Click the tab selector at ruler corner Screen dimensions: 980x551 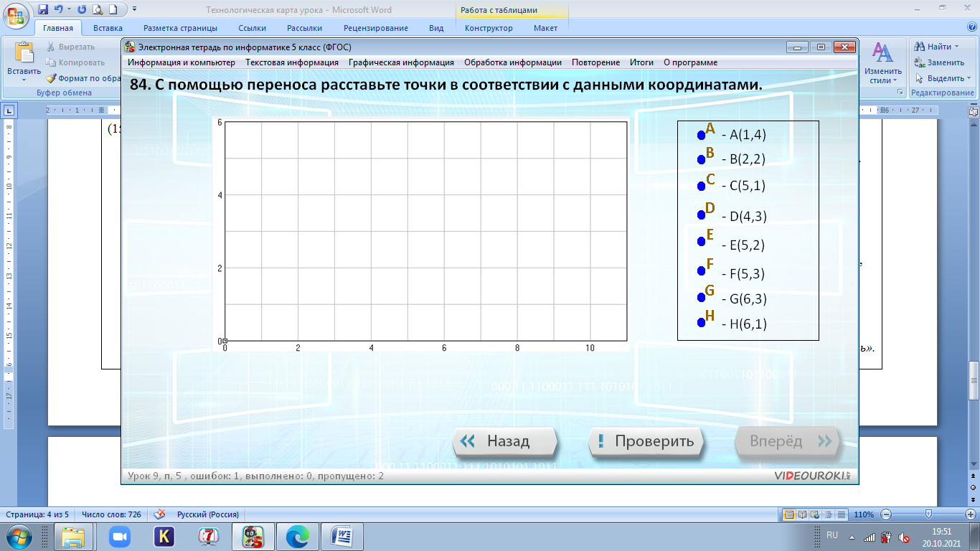(9, 110)
